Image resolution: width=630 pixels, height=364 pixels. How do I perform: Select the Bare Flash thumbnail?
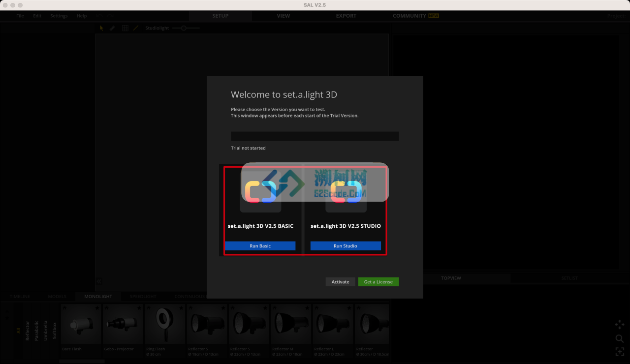(81, 324)
